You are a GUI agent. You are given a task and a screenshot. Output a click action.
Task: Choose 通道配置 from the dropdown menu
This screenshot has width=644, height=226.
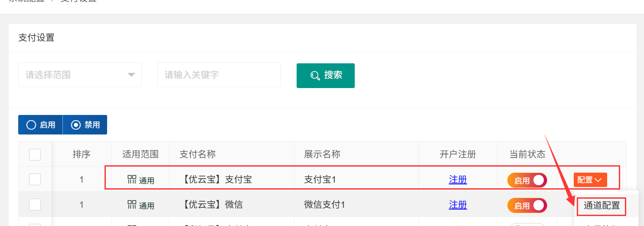click(602, 206)
